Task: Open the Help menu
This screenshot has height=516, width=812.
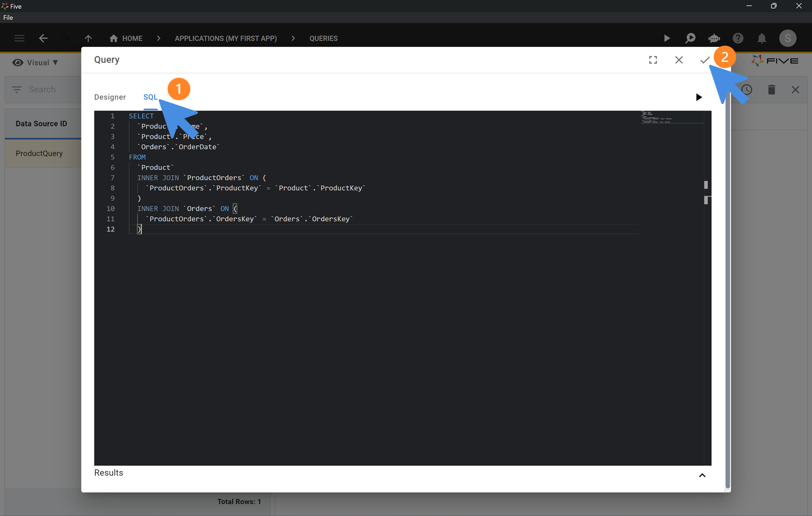Action: 738,38
